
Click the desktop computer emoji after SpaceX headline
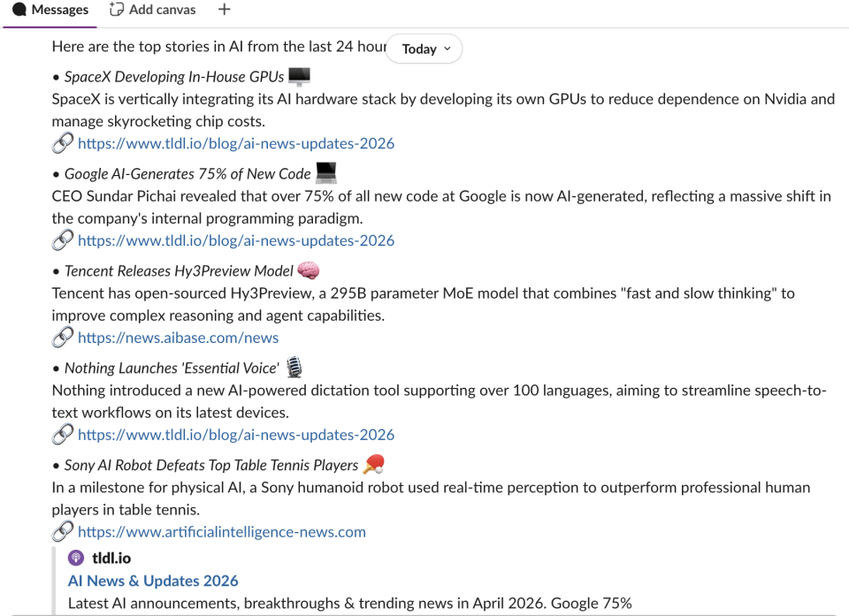click(299, 77)
